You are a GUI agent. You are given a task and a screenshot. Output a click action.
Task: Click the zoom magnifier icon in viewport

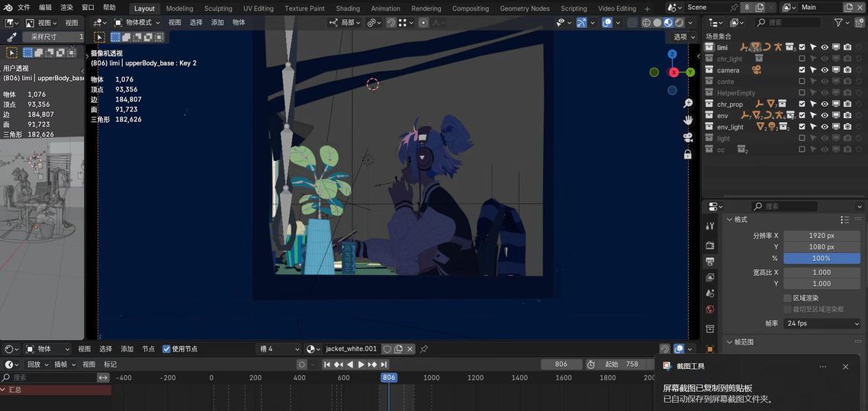[x=688, y=104]
